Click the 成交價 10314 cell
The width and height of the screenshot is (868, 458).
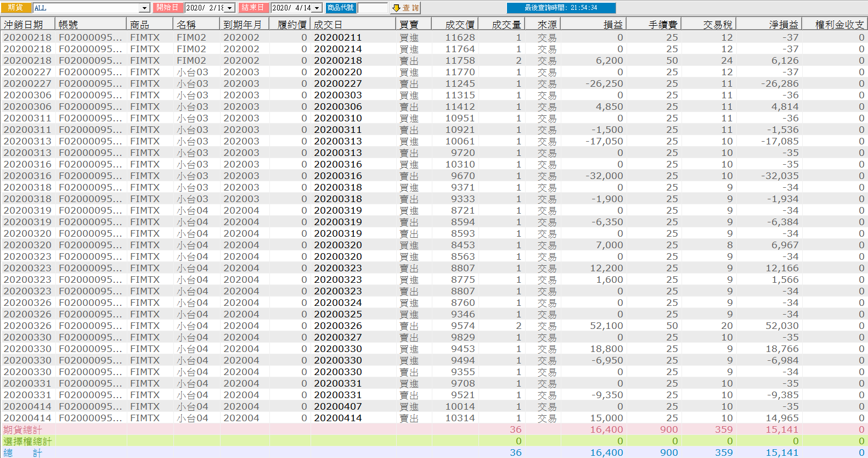tap(460, 418)
